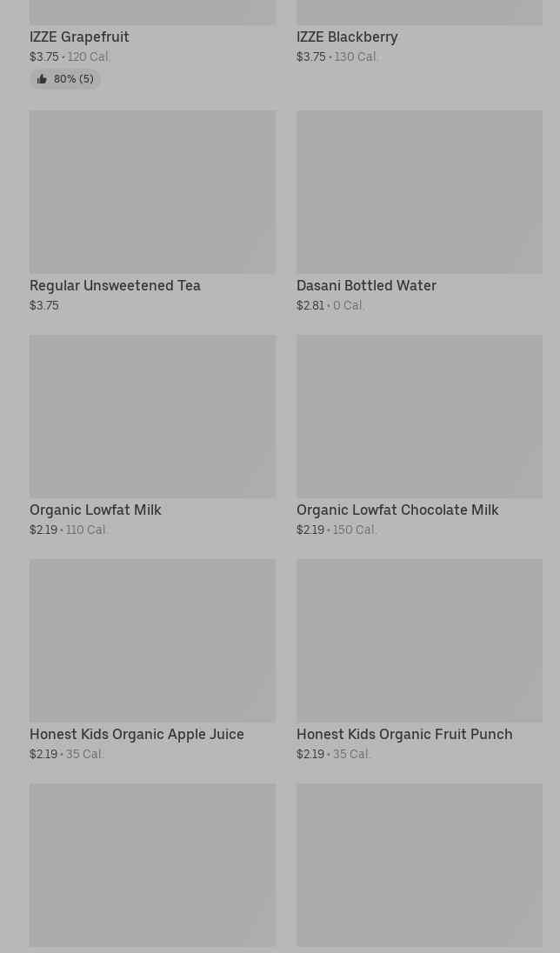Screen dimensions: 560x953
Task: Click the Honest Kids Organic Apple Juice title
Action: [x=137, y=734]
